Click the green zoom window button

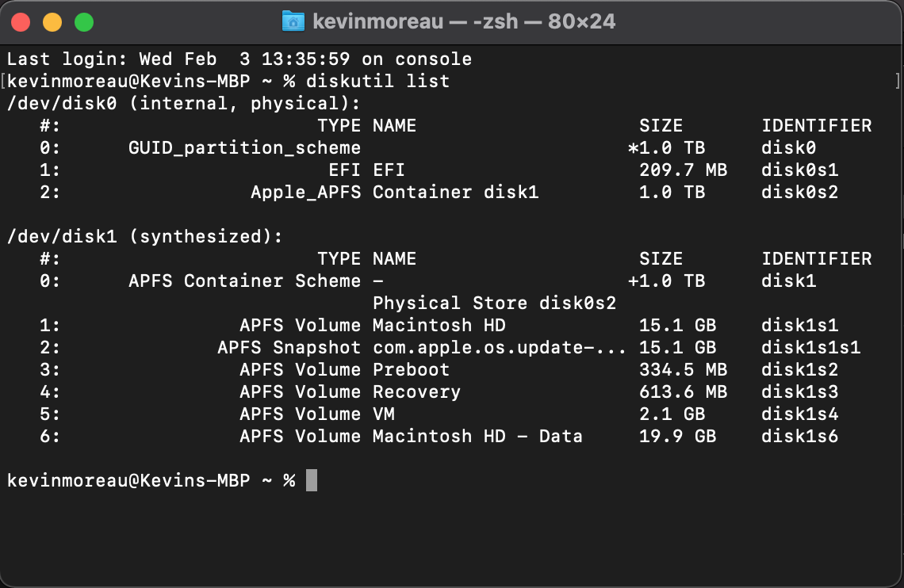[x=84, y=22]
